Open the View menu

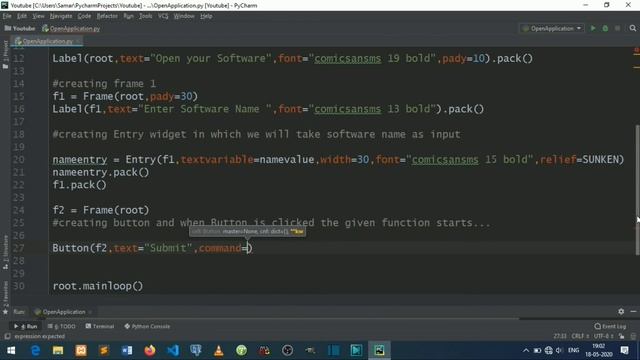pyautogui.click(x=38, y=16)
